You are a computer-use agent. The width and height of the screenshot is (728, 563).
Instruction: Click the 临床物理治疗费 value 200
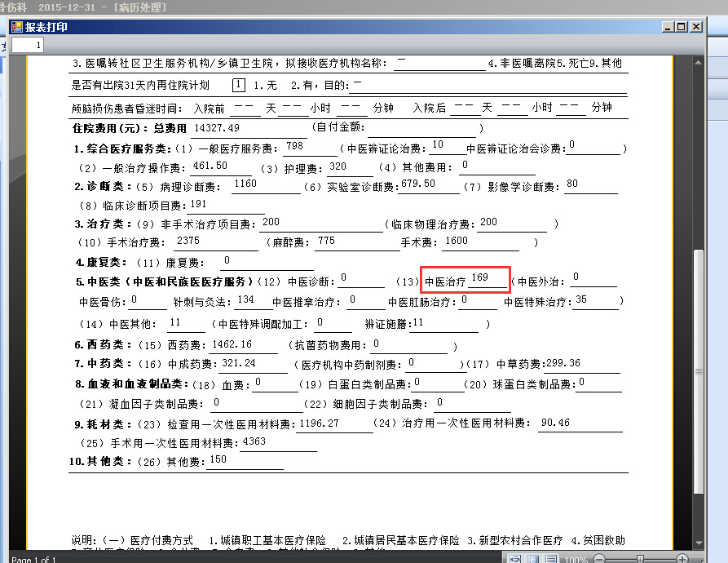488,222
